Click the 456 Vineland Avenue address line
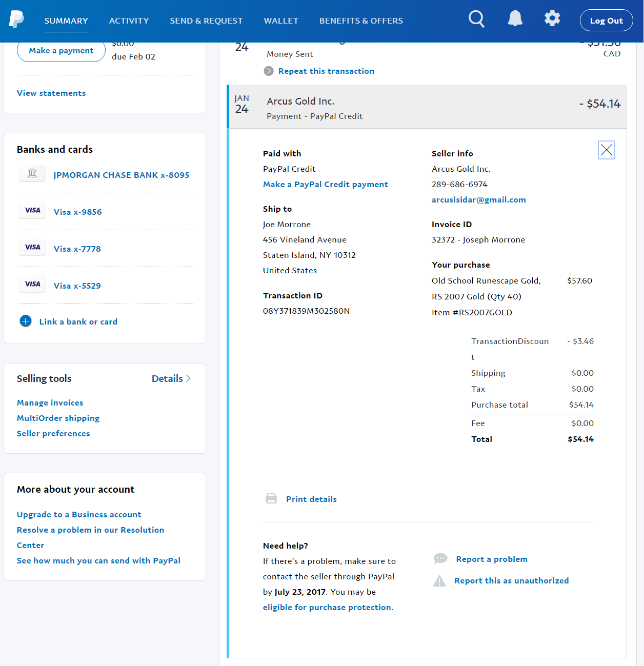Screen dimensions: 644x666 click(305, 240)
